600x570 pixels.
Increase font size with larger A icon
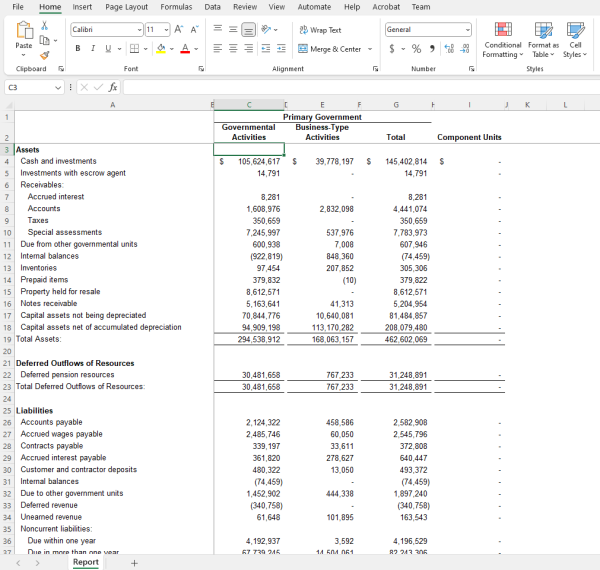[179, 29]
